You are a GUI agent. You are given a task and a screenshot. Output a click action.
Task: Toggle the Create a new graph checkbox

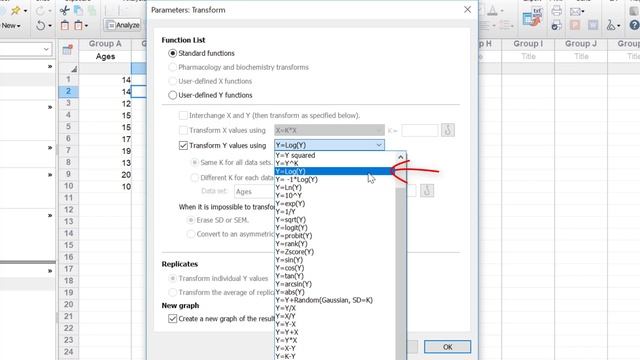pos(173,318)
